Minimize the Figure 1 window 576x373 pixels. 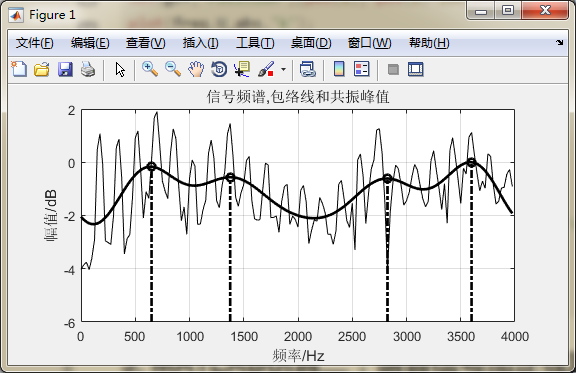pos(480,12)
